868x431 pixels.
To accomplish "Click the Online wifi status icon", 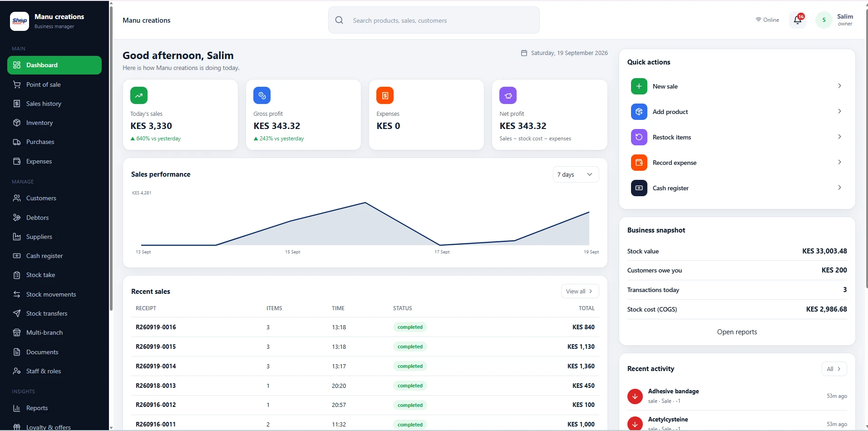I will (x=758, y=20).
